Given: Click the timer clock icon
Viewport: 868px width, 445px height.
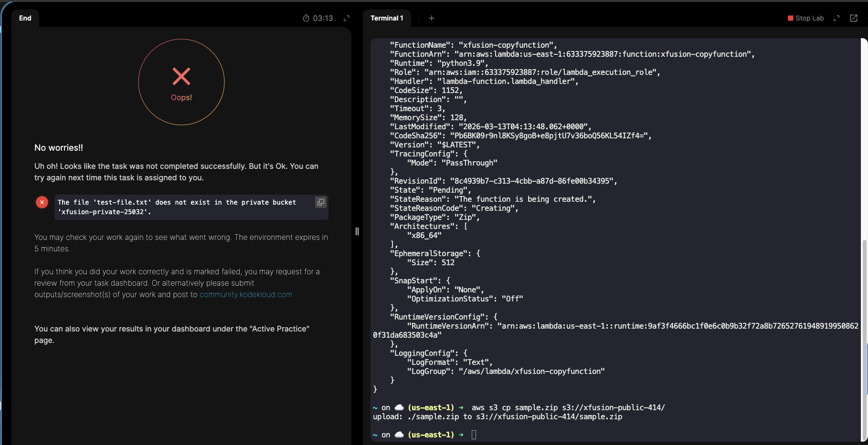Looking at the screenshot, I should 306,18.
